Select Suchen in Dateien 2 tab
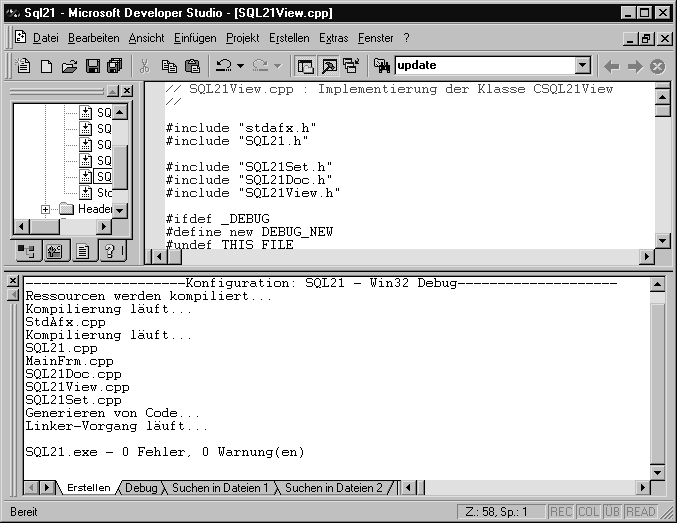The height and width of the screenshot is (523, 677). pyautogui.click(x=334, y=488)
